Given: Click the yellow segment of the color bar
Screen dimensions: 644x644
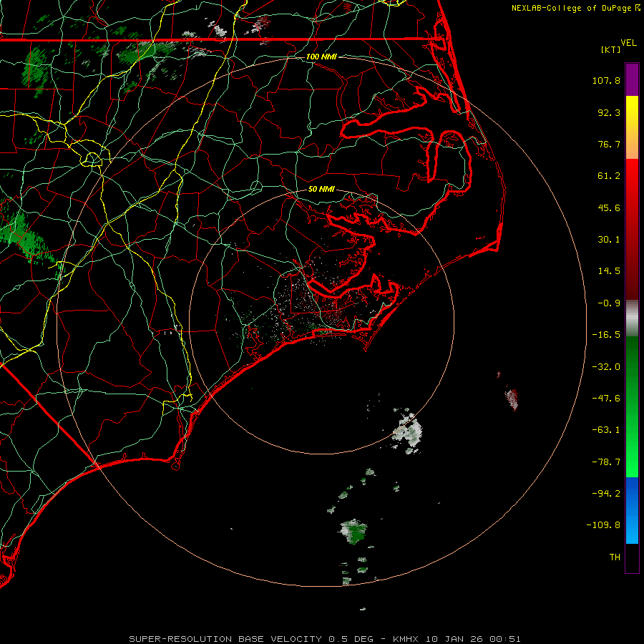Looking at the screenshot, I should coord(632,109).
